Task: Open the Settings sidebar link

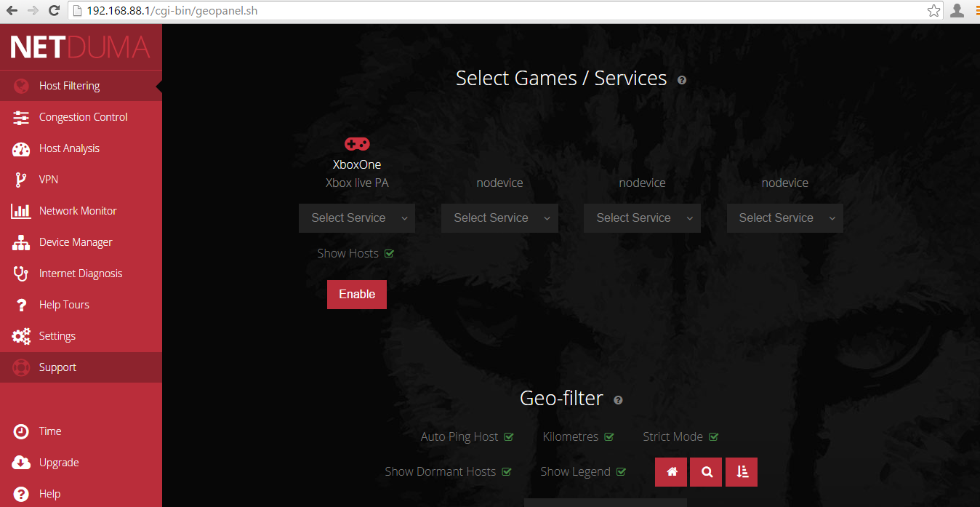Action: tap(81, 336)
